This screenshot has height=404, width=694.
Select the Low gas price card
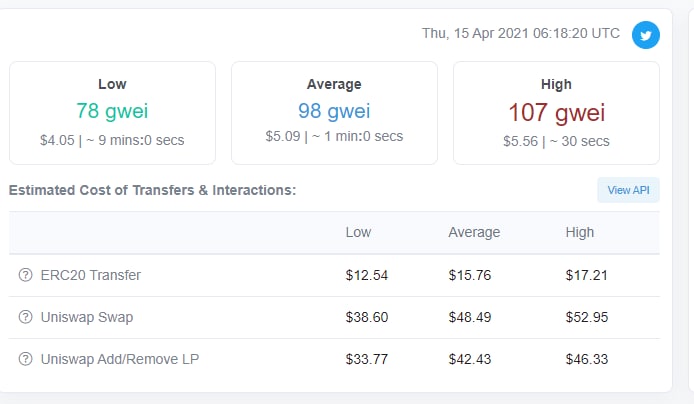pyautogui.click(x=112, y=113)
